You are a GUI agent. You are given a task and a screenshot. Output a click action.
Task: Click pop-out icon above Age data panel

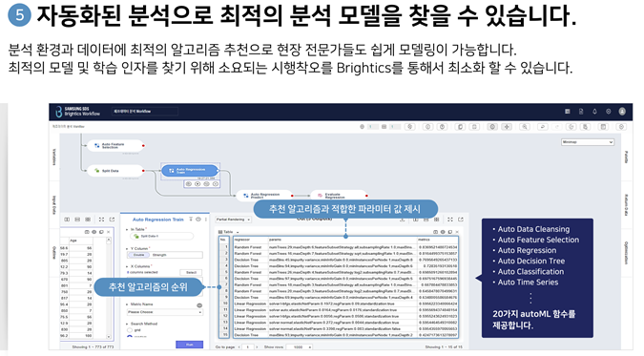pyautogui.click(x=112, y=220)
